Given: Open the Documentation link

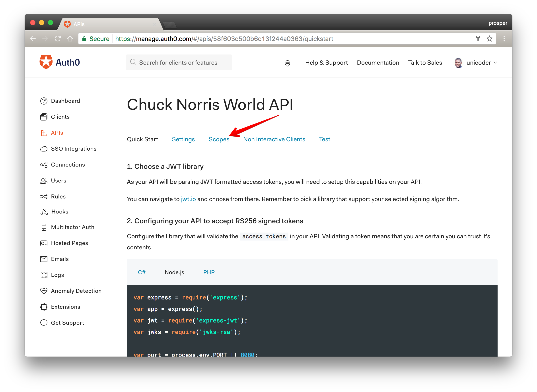Looking at the screenshot, I should click(378, 63).
